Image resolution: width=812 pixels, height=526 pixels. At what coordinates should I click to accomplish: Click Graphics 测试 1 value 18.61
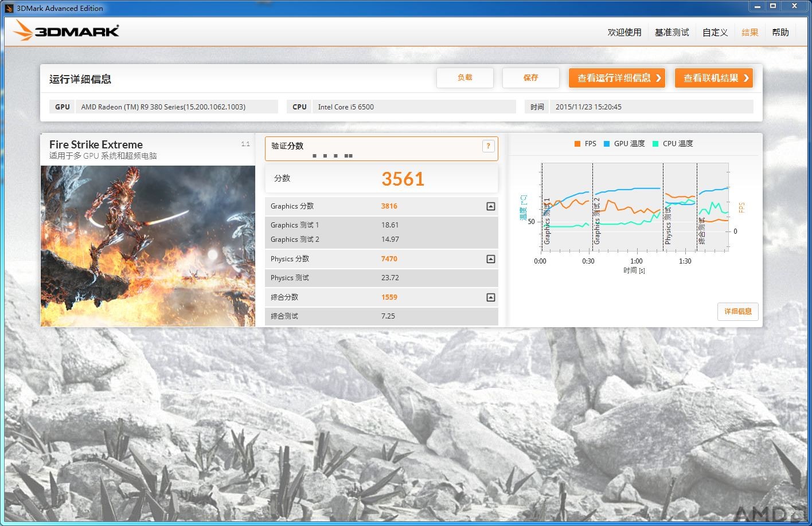pos(390,225)
